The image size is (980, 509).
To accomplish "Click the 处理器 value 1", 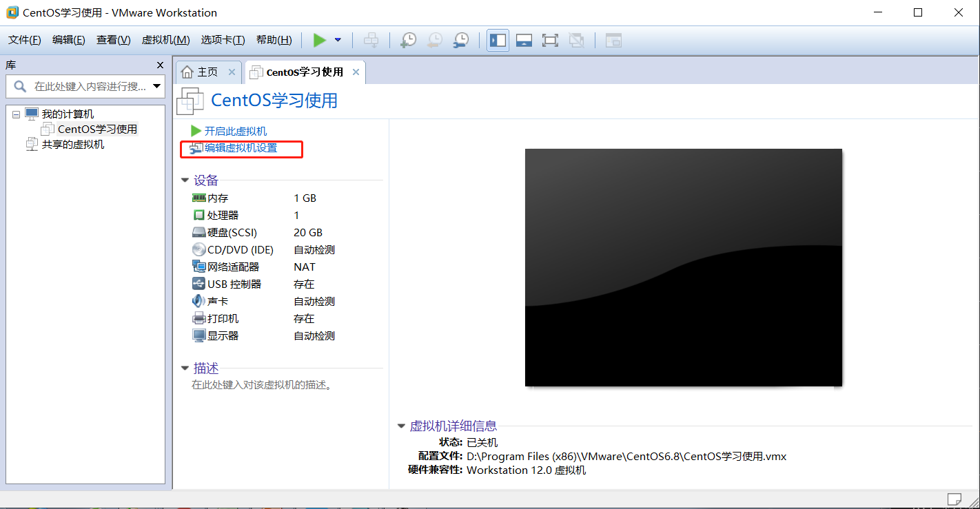I will (x=296, y=215).
